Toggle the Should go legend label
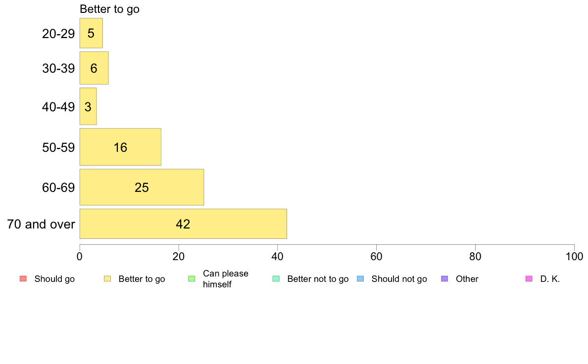 click(x=54, y=279)
